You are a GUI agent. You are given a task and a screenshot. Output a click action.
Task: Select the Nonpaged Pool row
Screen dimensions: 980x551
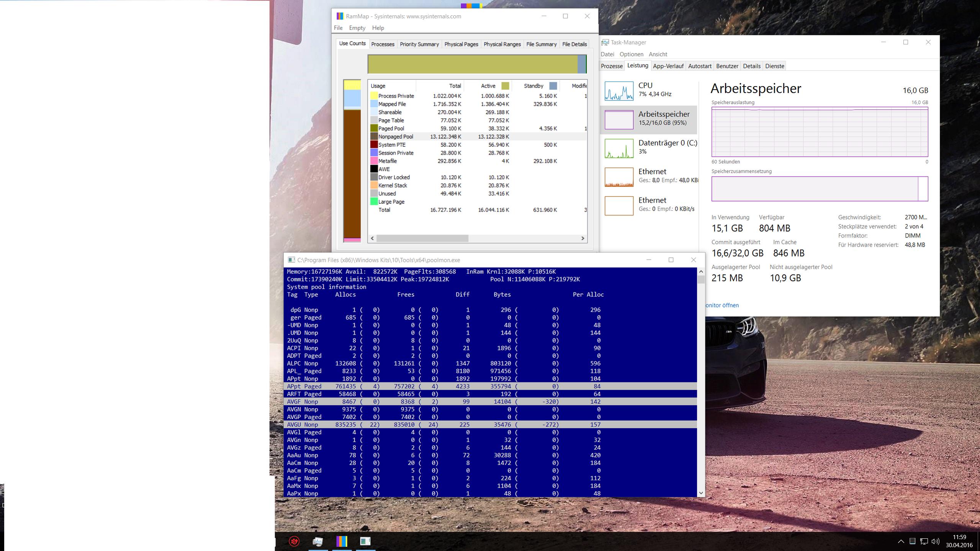[396, 137]
